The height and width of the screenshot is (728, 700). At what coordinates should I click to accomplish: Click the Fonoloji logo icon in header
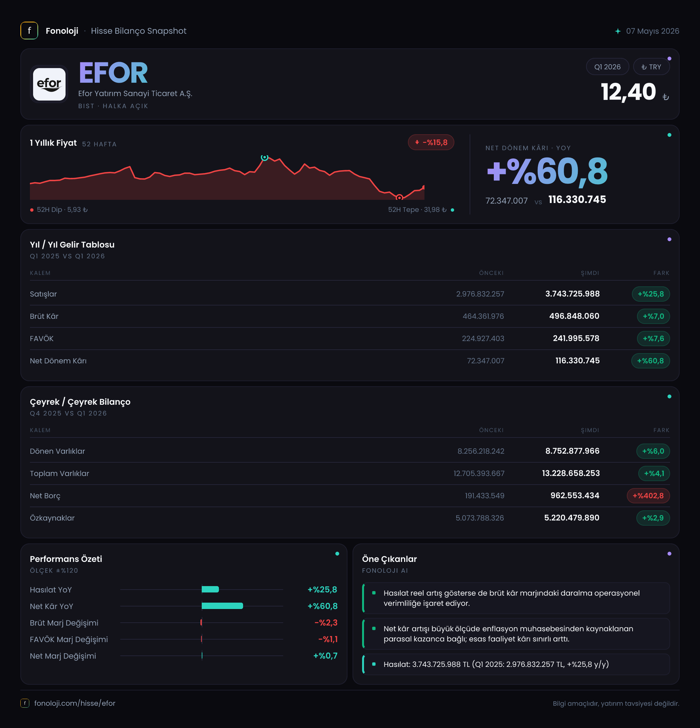tap(29, 31)
